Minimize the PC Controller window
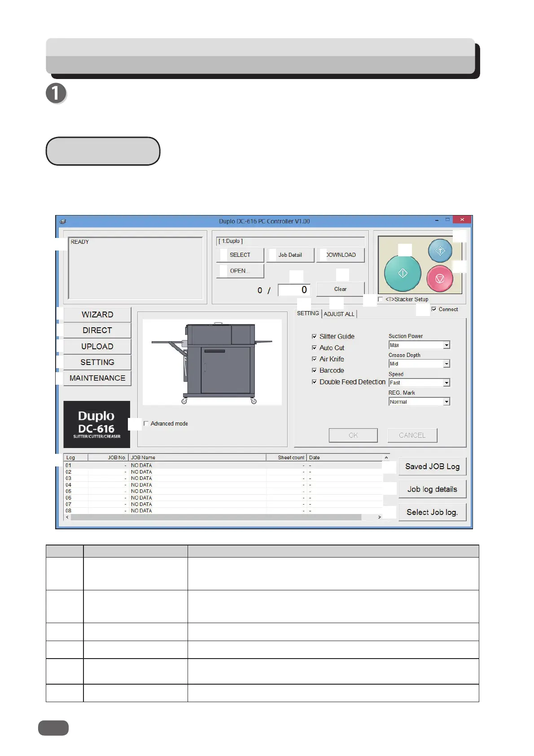 tap(437, 220)
